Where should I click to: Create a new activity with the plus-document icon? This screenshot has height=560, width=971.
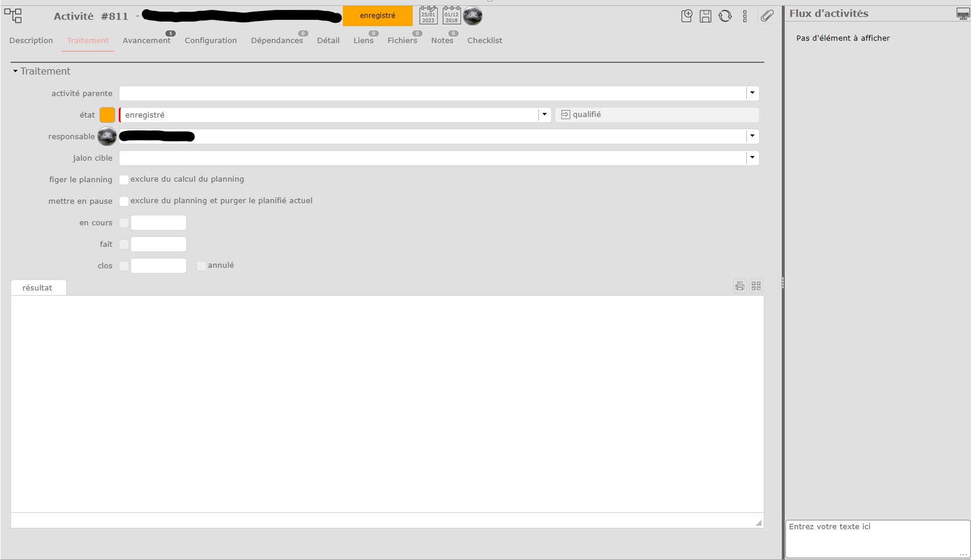687,16
